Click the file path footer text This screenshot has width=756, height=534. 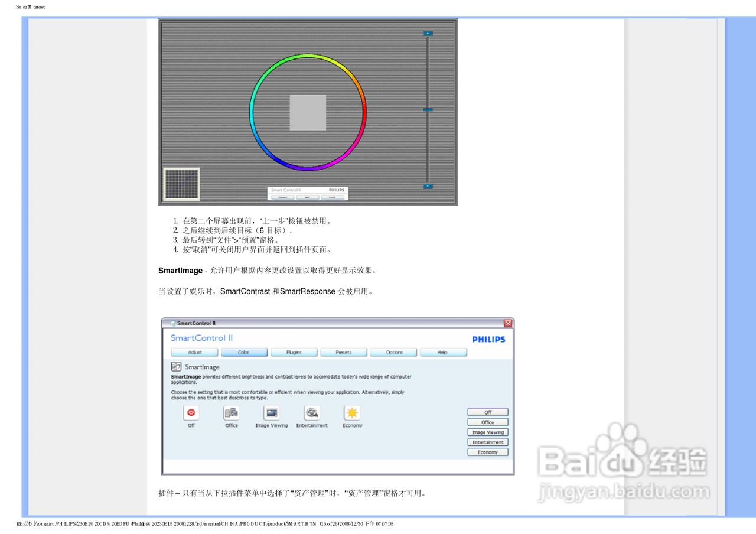coord(205,524)
